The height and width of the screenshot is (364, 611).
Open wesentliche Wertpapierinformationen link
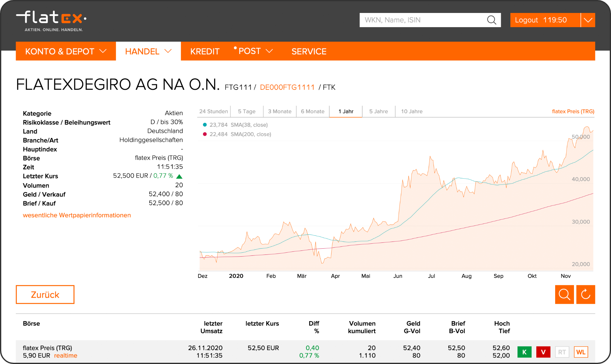point(77,215)
